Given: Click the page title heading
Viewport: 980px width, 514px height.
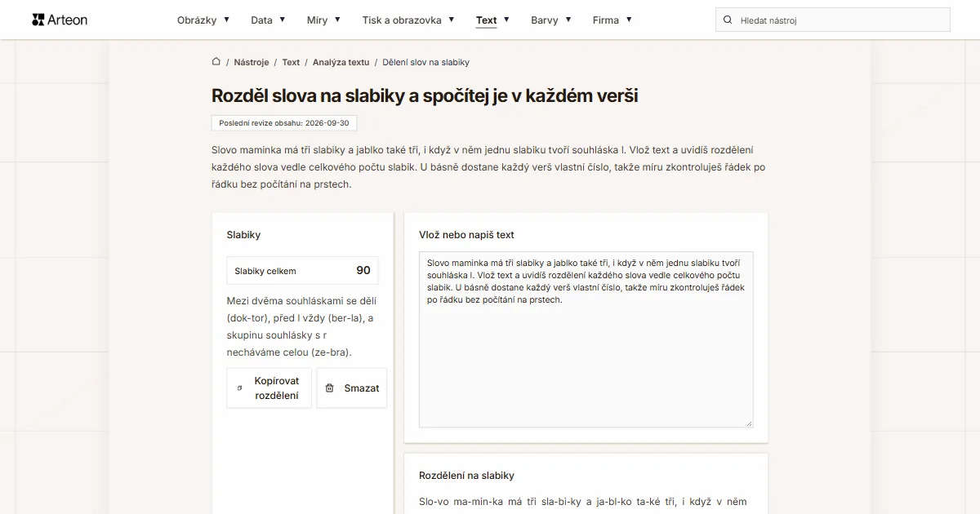Looking at the screenshot, I should tap(425, 95).
